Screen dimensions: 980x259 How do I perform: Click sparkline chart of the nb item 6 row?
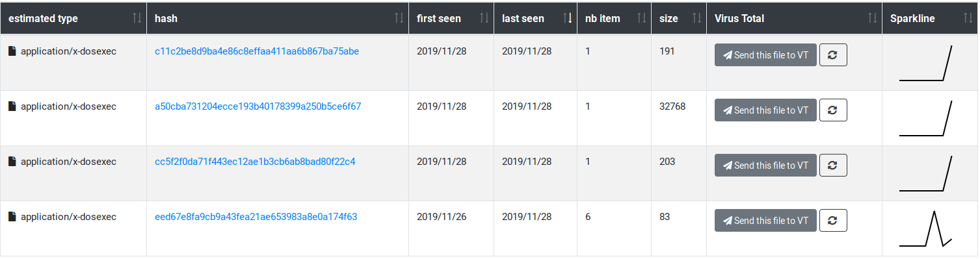tap(926, 228)
